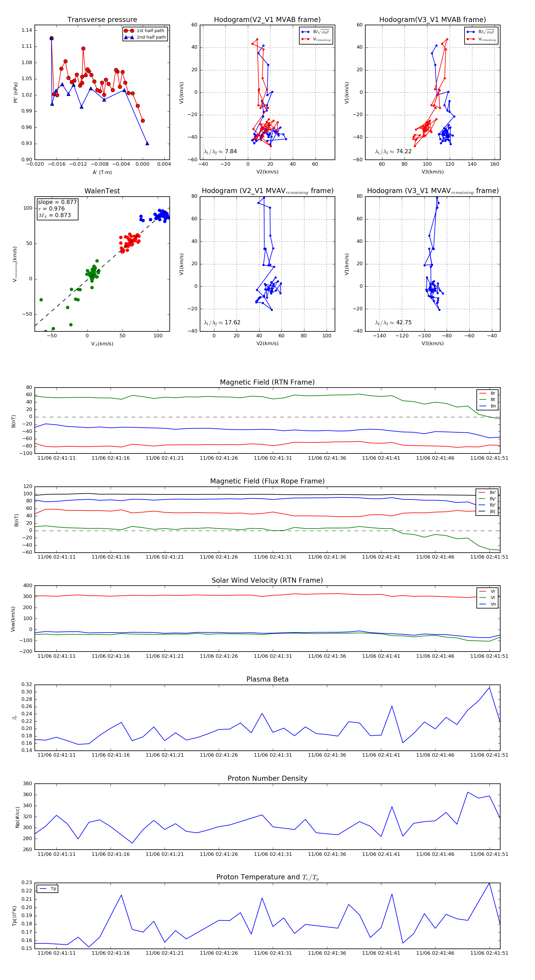Image resolution: width=535 pixels, height=980 pixels.
Task: Select the Bz' legend entry
Action: coord(487,505)
